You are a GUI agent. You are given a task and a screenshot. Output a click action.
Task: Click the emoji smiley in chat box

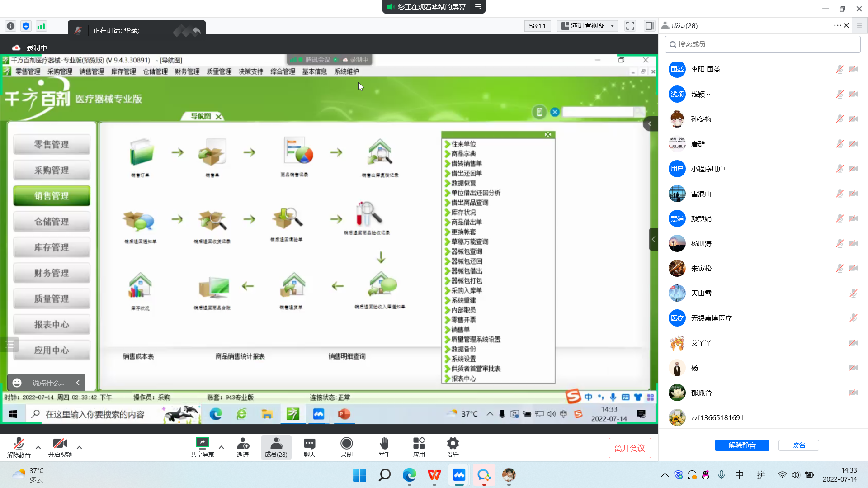coord(17,383)
